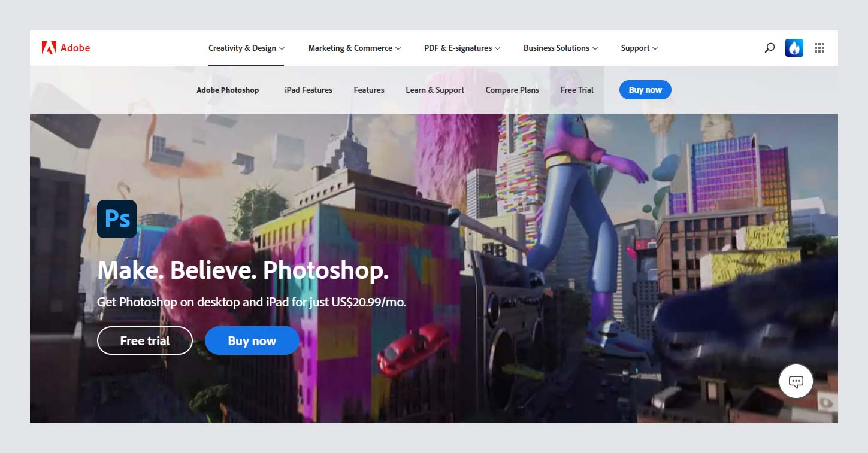Click the hero Free trial button
Viewport: 868px width, 453px height.
[145, 340]
